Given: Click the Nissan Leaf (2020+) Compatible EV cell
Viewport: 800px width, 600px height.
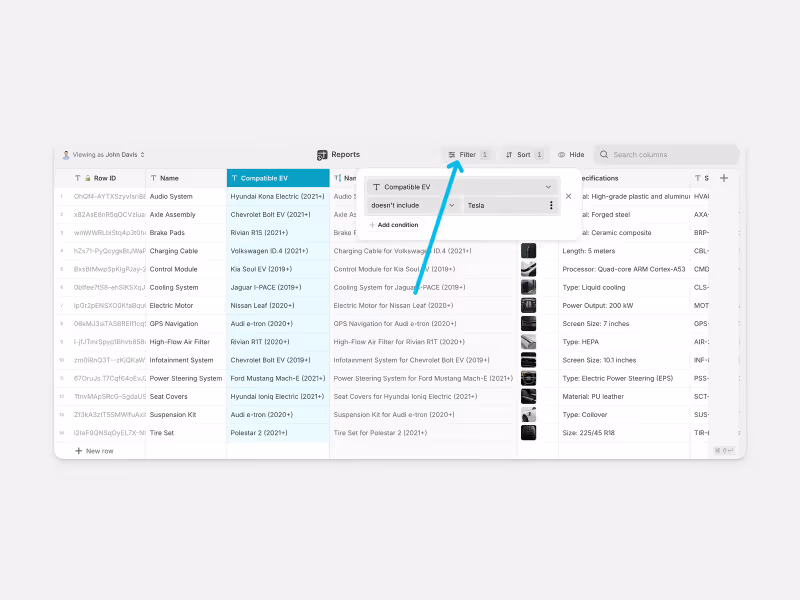Looking at the screenshot, I should [278, 306].
